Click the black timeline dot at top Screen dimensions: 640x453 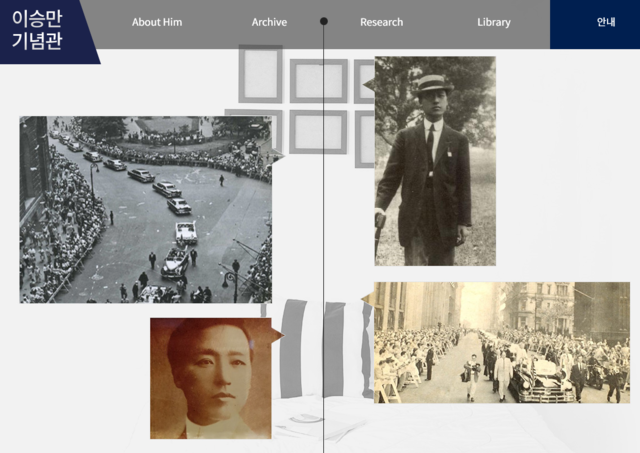pos(324,21)
